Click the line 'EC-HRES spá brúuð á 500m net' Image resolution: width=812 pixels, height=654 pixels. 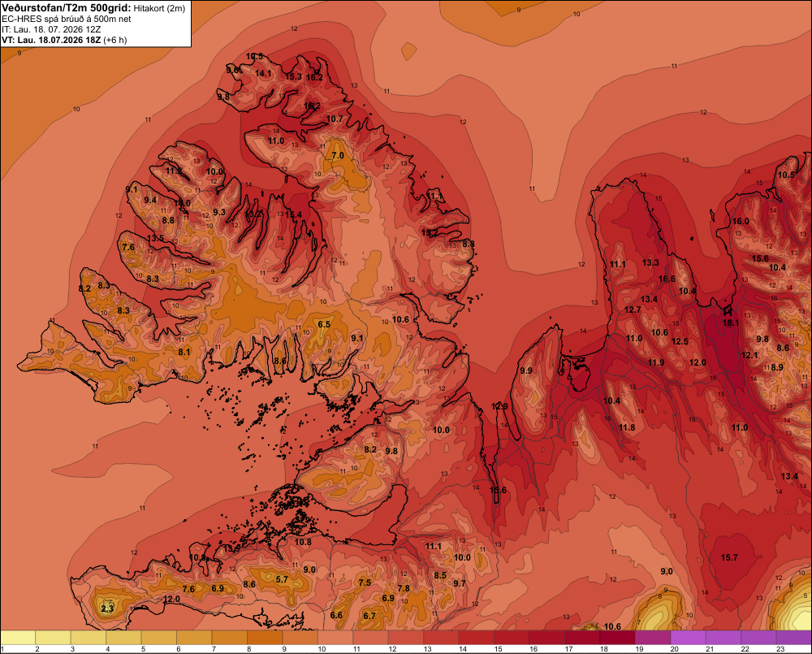tap(67, 19)
